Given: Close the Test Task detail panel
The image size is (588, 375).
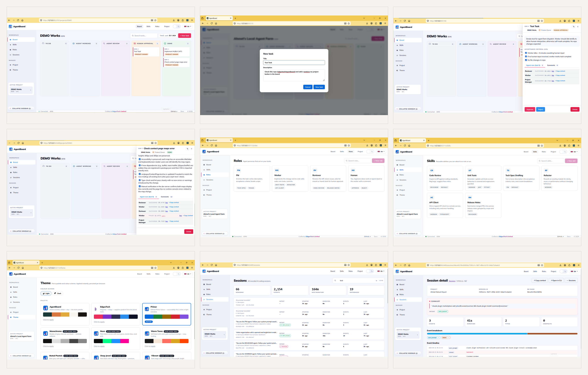Looking at the screenshot, I should click(x=578, y=27).
